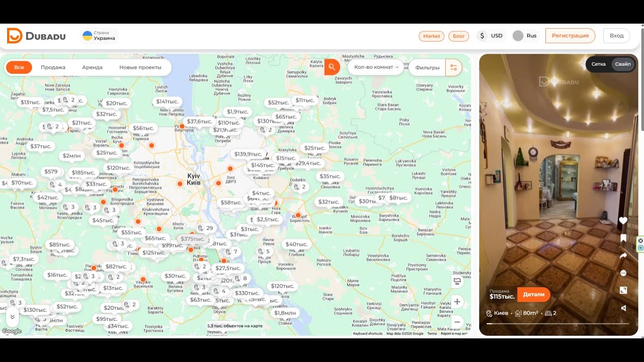This screenshot has width=644, height=362.
Task: Open the Блог link
Action: pyautogui.click(x=458, y=36)
